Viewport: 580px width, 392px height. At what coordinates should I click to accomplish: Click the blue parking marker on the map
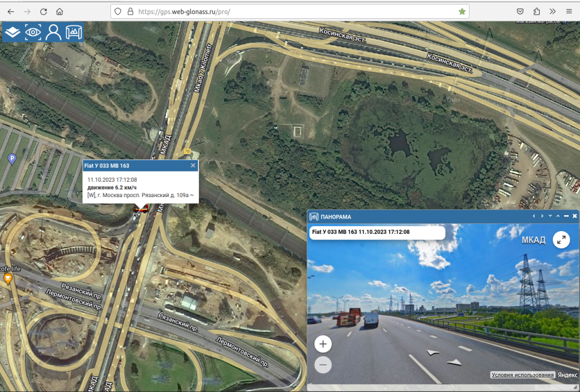coord(12,159)
